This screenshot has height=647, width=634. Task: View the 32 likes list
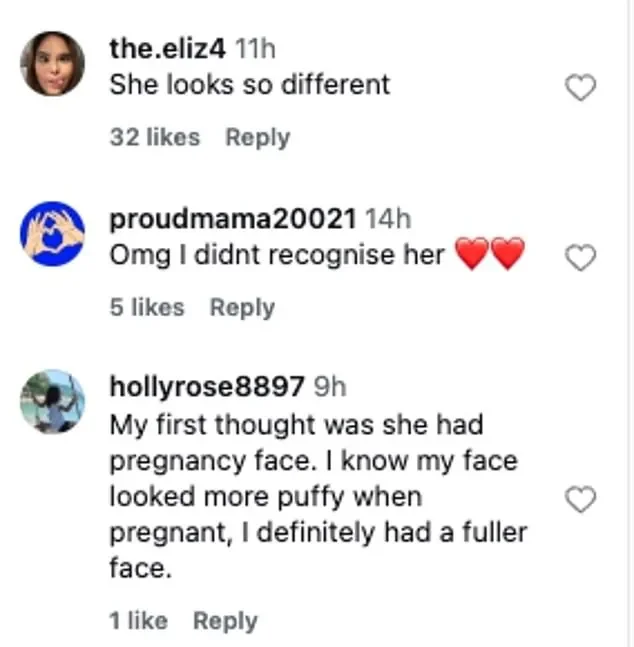click(x=155, y=137)
